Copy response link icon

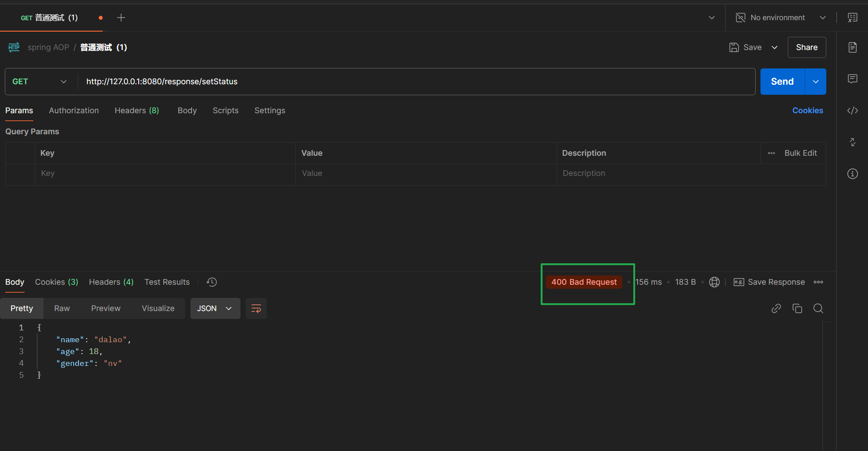coord(776,308)
